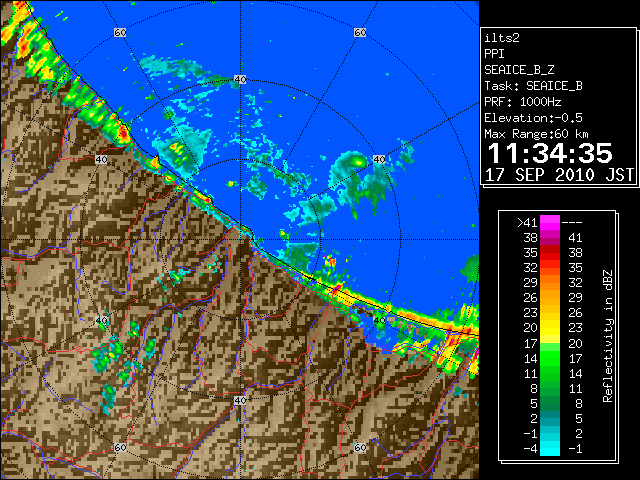Click the southeast '60' range ring label
The image size is (640, 480).
pyautogui.click(x=360, y=447)
